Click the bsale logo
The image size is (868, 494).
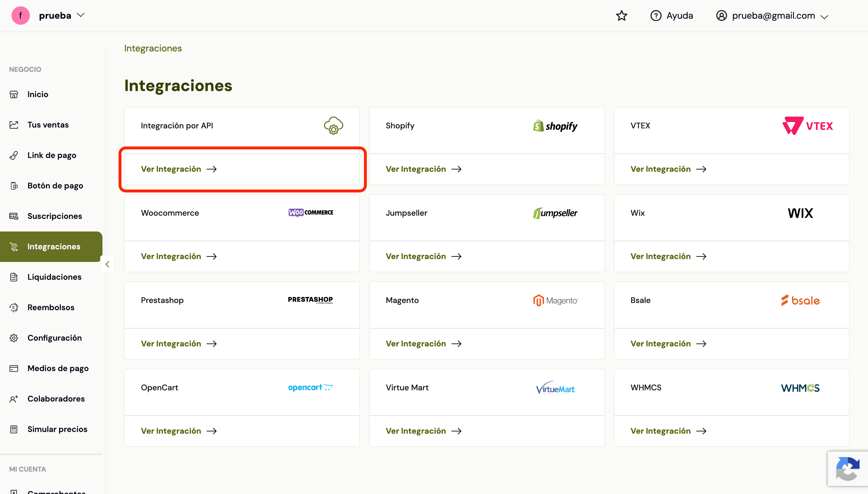pyautogui.click(x=800, y=300)
